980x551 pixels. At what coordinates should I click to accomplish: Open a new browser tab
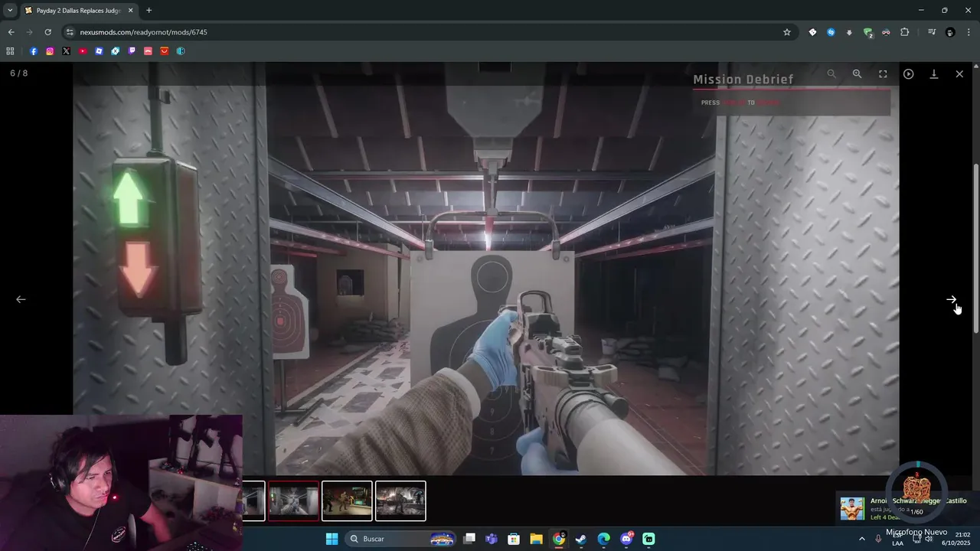pyautogui.click(x=149, y=11)
